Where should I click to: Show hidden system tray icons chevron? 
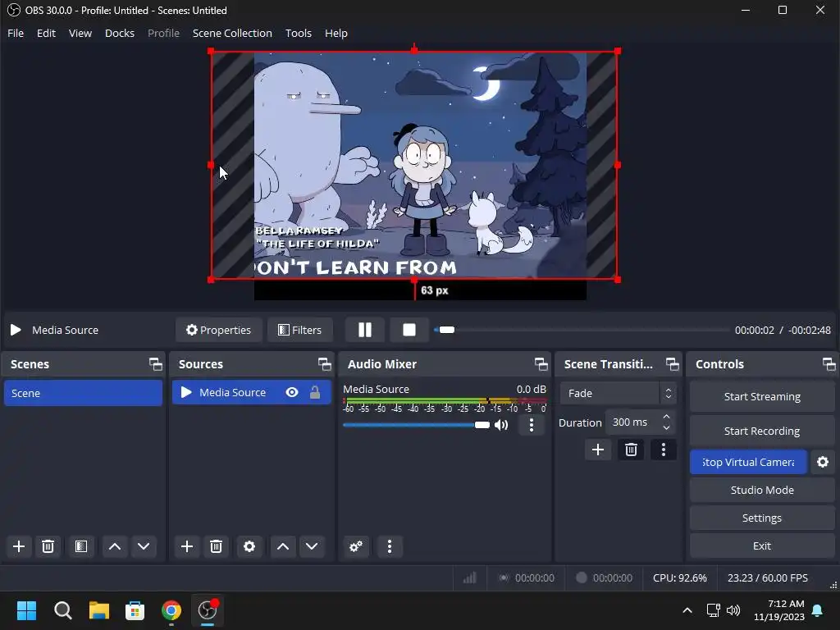(687, 610)
